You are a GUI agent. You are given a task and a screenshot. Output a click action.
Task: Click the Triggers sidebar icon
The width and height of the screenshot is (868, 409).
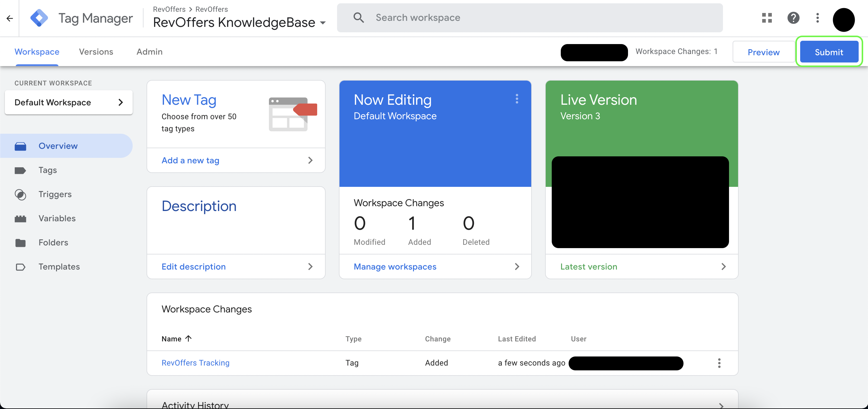20,195
